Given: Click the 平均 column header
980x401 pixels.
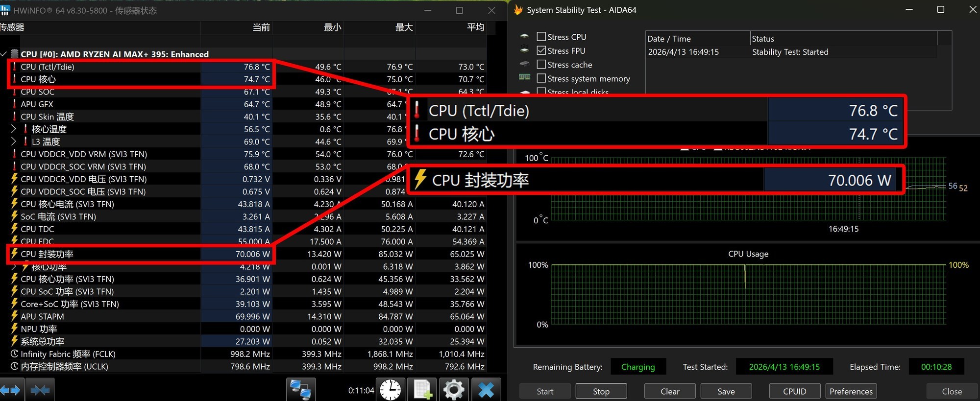Looking at the screenshot, I should 475,27.
